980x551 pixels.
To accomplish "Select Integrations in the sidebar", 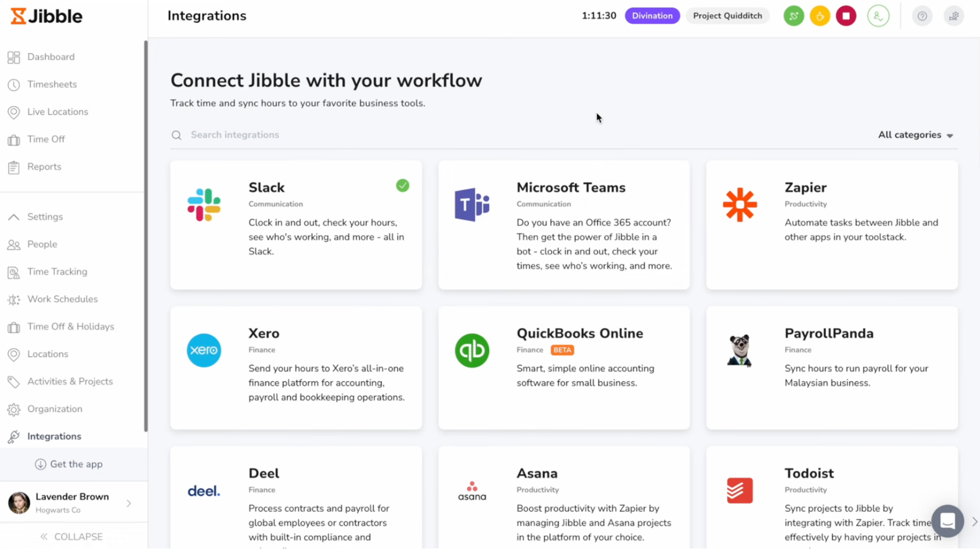I will (x=54, y=436).
